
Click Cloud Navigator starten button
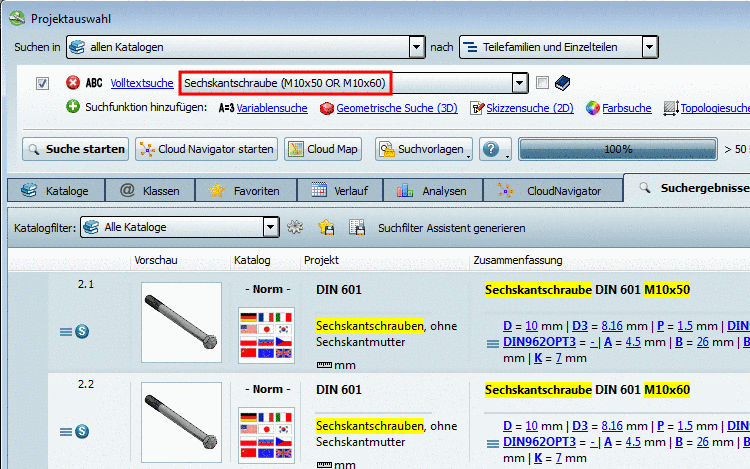click(x=206, y=149)
